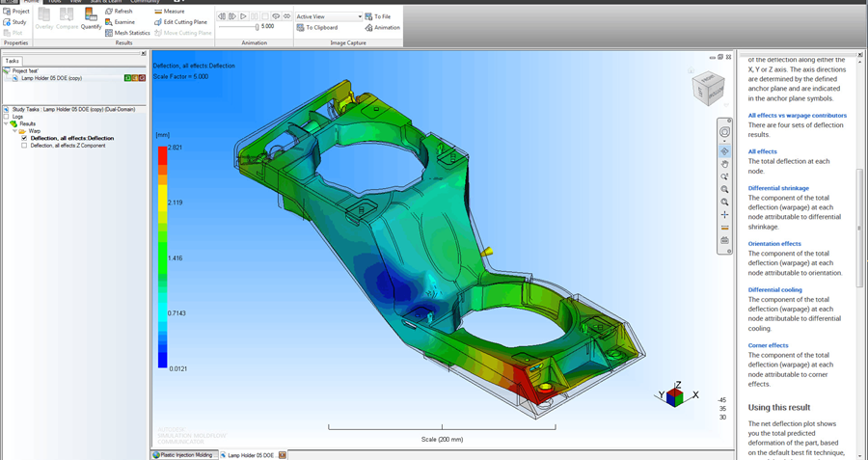This screenshot has height=460, width=868.
Task: Click the help panel vertical scrollbar
Action: 859,228
